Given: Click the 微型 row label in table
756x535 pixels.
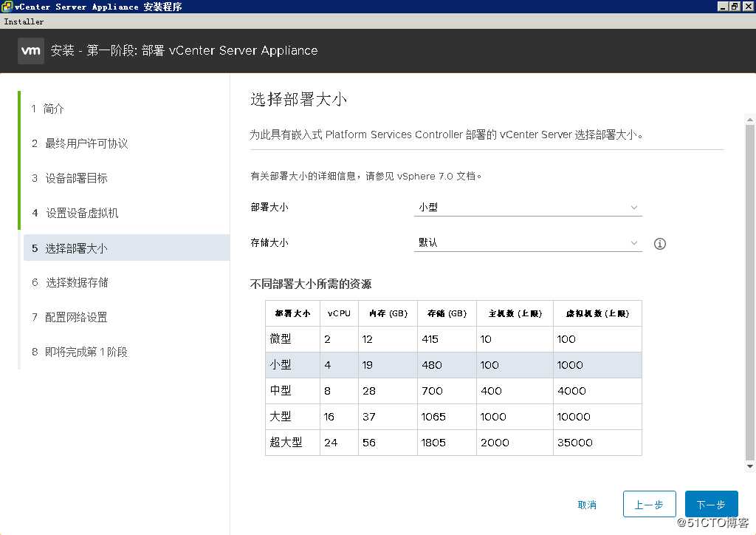Looking at the screenshot, I should pyautogui.click(x=281, y=338).
